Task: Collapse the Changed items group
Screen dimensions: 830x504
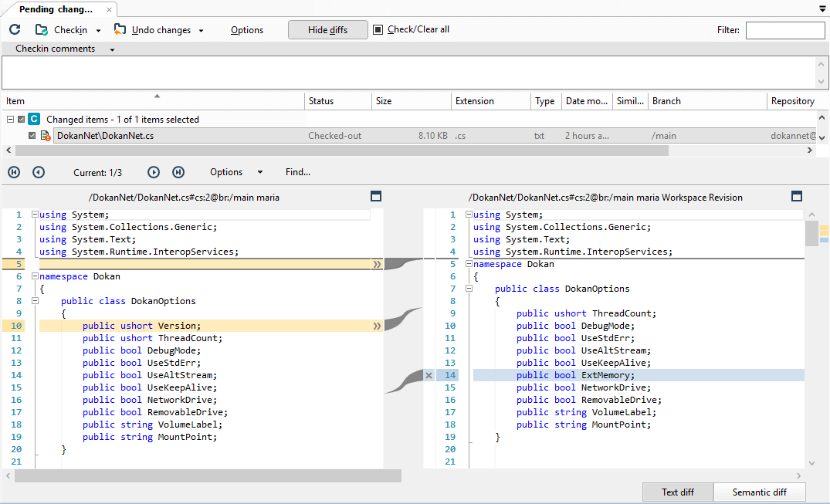Action: click(x=10, y=120)
